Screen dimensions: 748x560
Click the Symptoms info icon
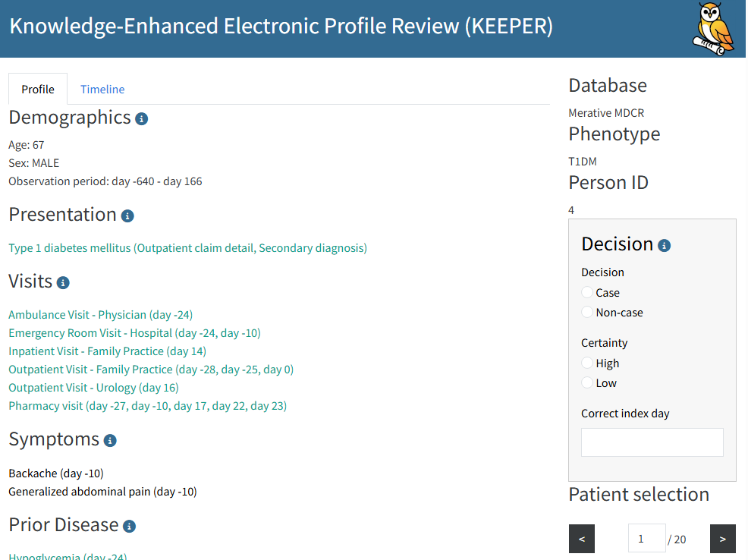click(110, 441)
